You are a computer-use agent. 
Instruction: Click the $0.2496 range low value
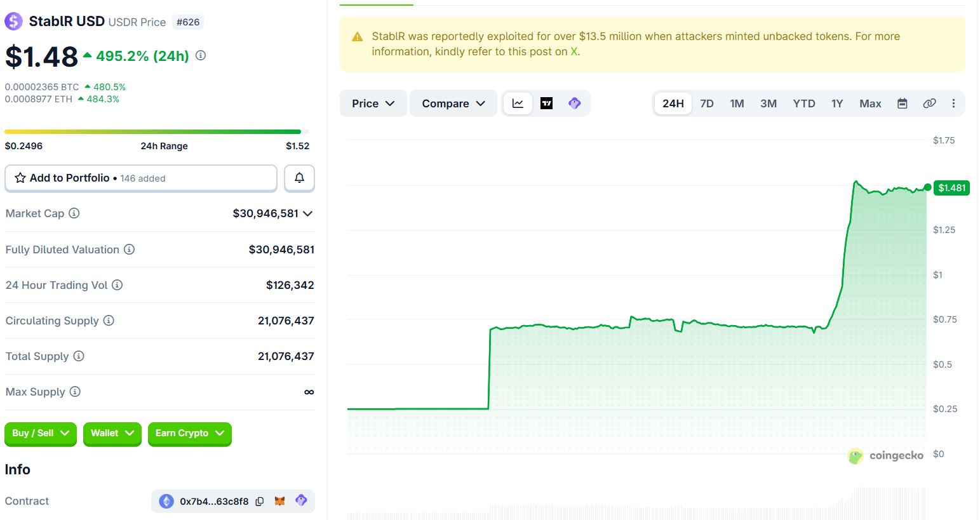pos(23,146)
